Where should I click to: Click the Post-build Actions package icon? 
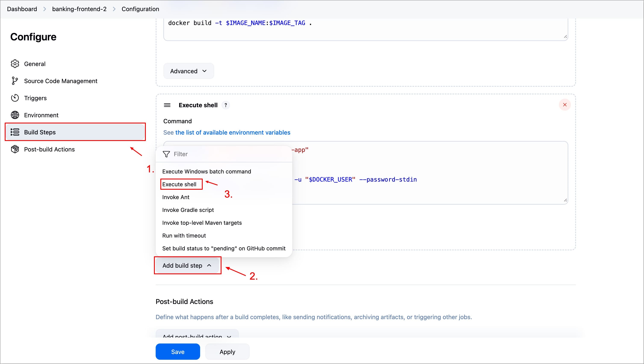15,149
